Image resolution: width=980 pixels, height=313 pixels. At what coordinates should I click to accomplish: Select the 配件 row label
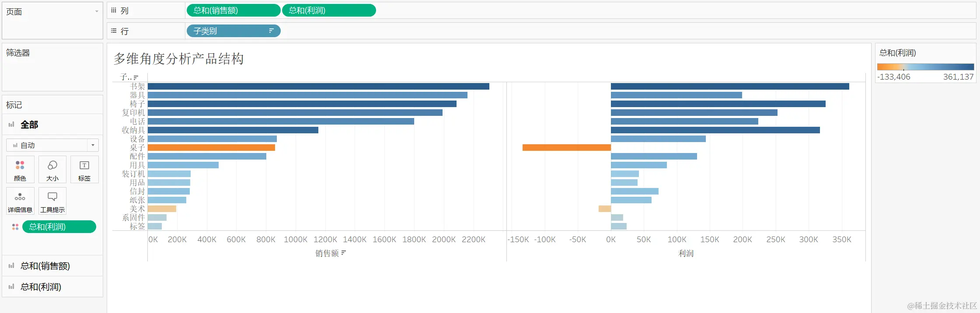137,156
